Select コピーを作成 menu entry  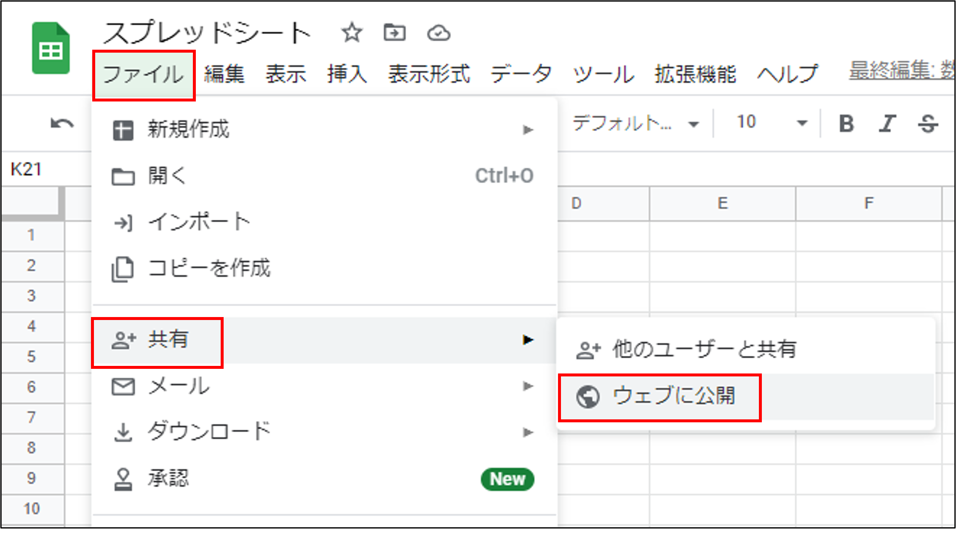209,268
